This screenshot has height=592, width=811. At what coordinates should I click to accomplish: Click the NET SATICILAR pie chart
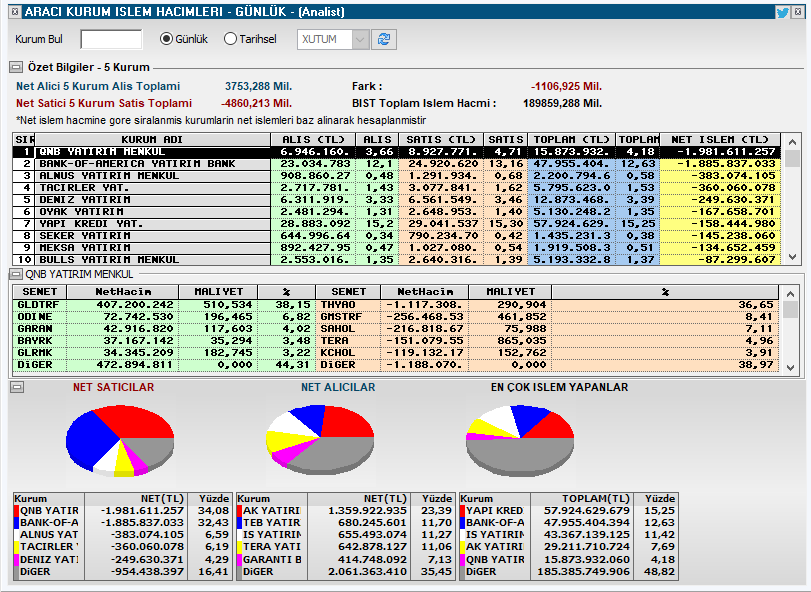point(120,441)
